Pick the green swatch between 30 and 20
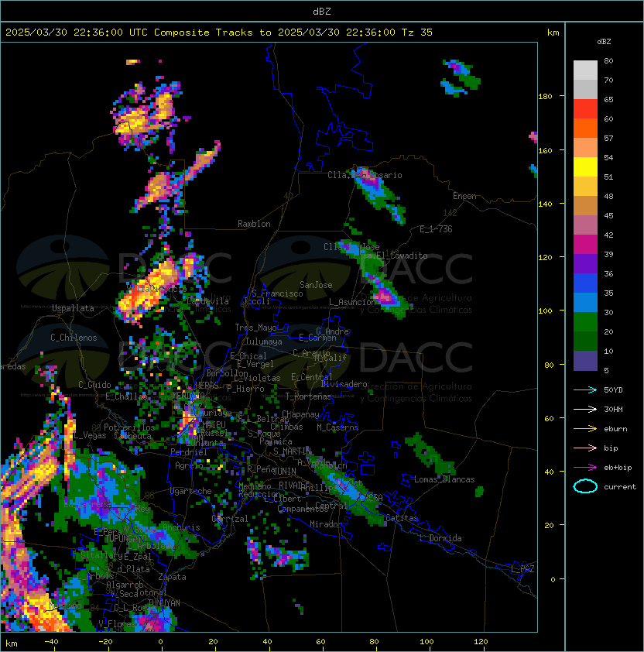The width and height of the screenshot is (644, 652). 585,322
